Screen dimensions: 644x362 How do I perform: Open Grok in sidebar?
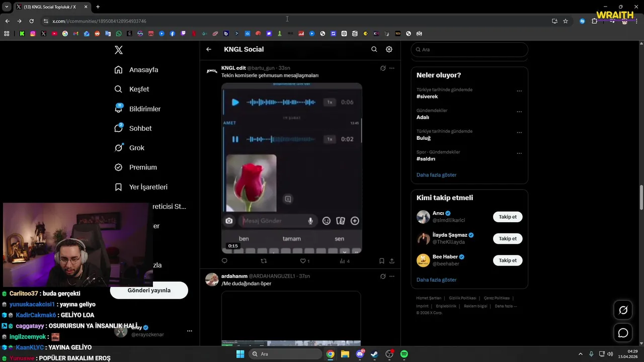129,148
